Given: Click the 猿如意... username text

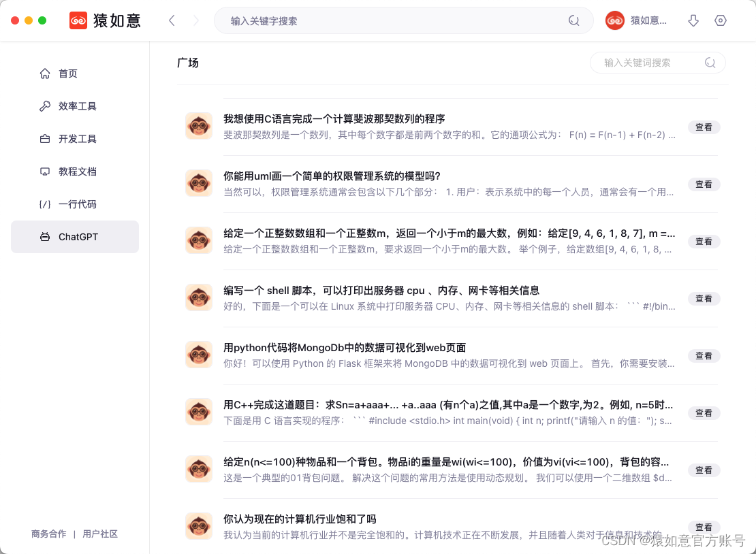Looking at the screenshot, I should point(648,20).
